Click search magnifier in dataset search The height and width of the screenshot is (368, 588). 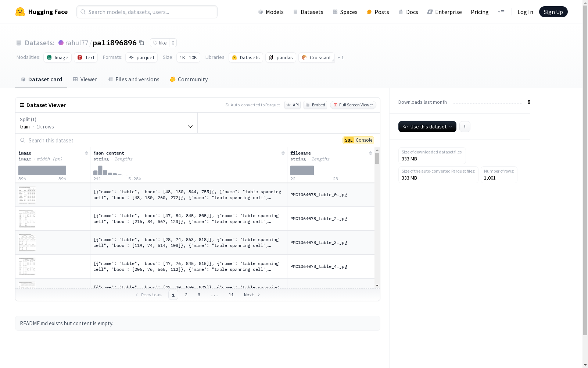pos(23,140)
